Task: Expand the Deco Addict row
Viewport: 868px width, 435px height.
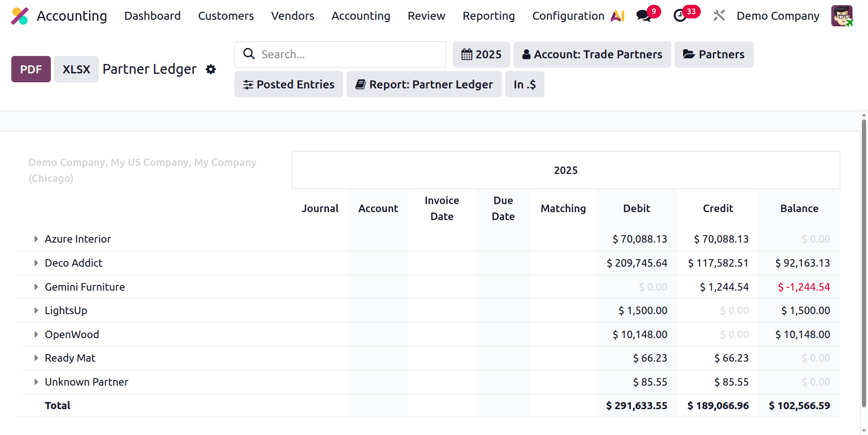Action: (36, 263)
